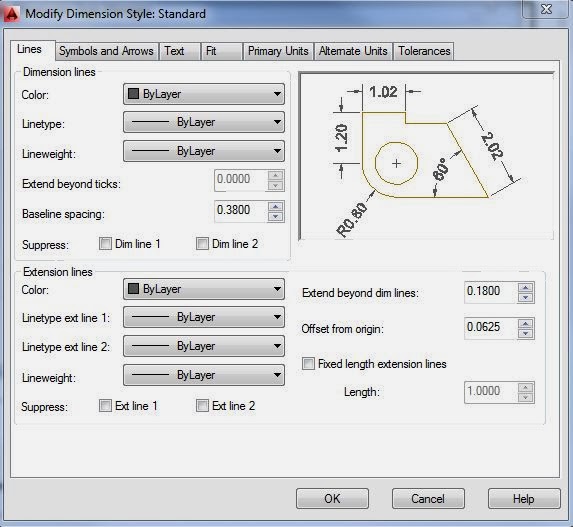573x527 pixels.
Task: Open Extension lines Lineweight dropdown
Action: 204,375
